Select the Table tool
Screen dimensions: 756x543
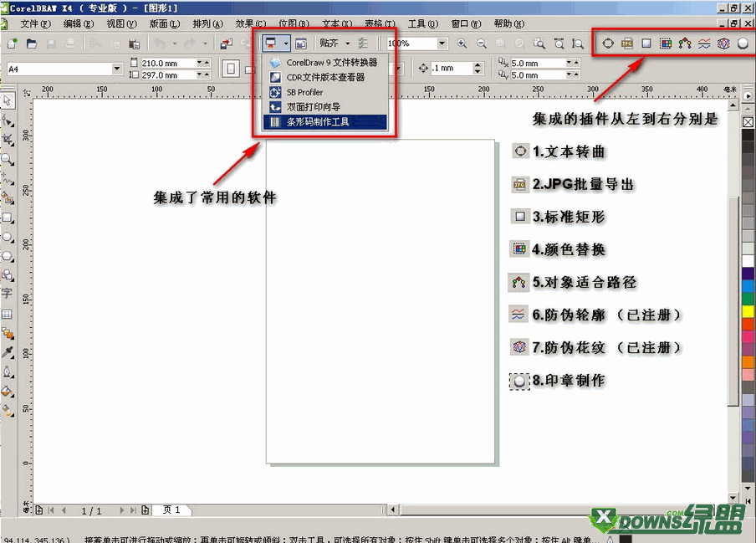tap(8, 314)
